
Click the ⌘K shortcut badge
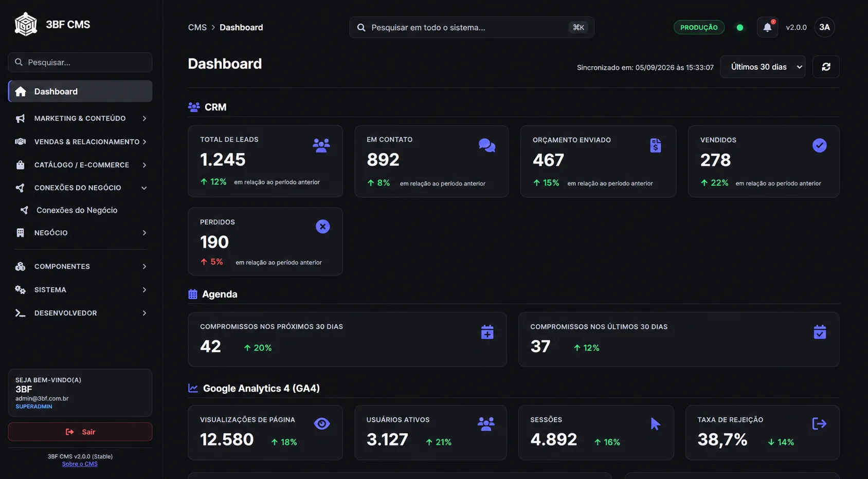point(578,27)
